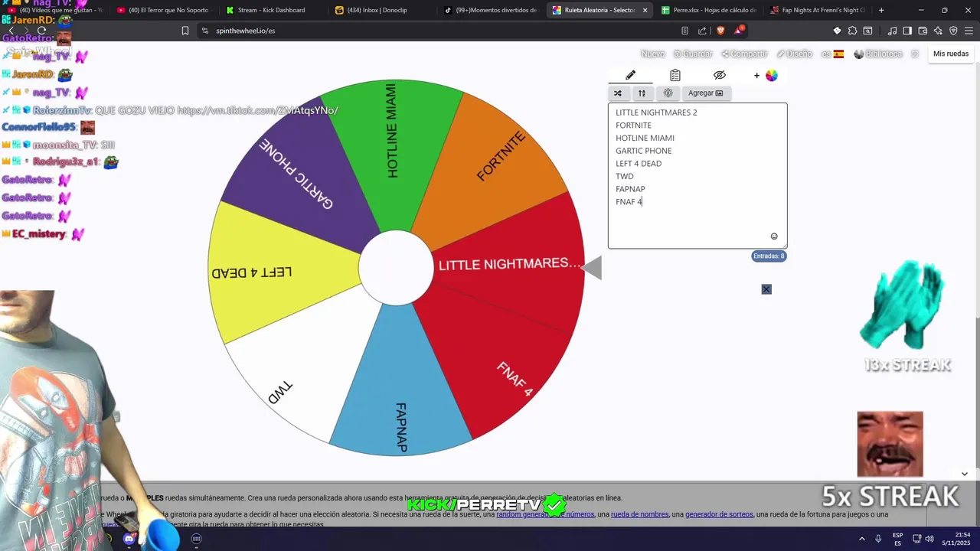
Task: Open the Compartir share option
Action: pyautogui.click(x=744, y=54)
